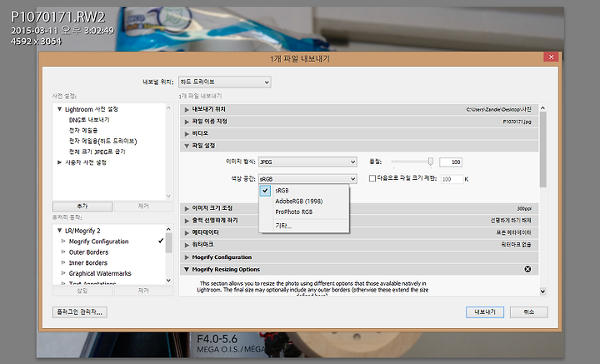Collapse the Mogrify Resizing Options section
Image resolution: width=600 pixels, height=364 pixels.
coord(187,269)
